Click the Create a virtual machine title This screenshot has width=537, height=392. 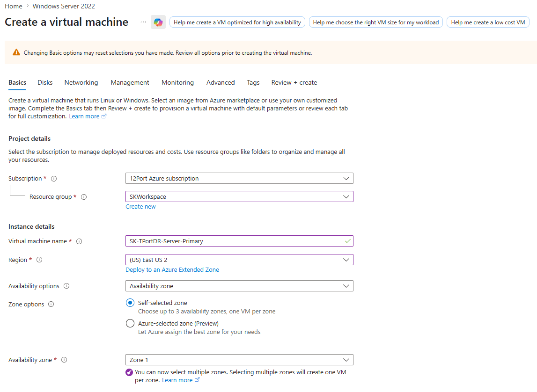coord(66,22)
